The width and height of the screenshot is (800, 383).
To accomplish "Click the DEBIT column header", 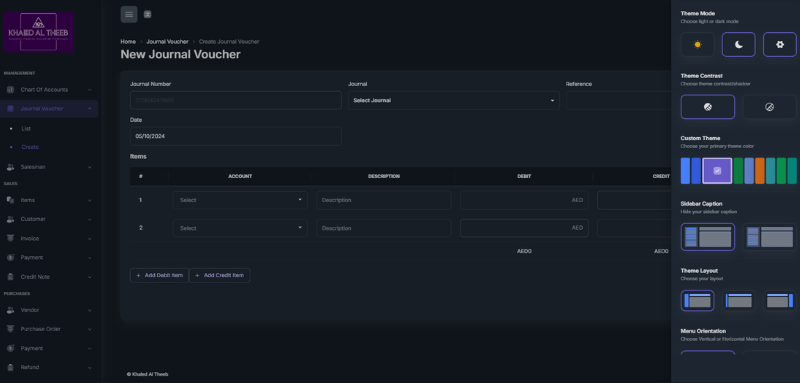I will (524, 176).
